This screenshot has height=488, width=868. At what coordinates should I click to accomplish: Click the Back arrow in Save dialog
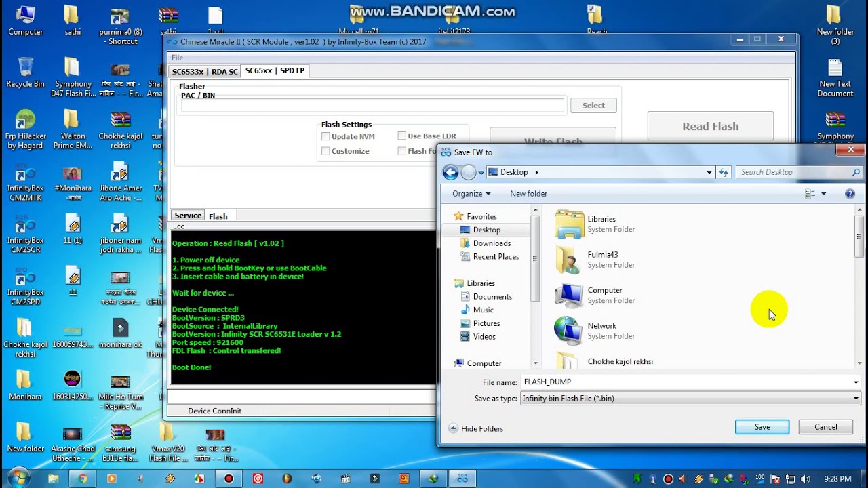450,172
